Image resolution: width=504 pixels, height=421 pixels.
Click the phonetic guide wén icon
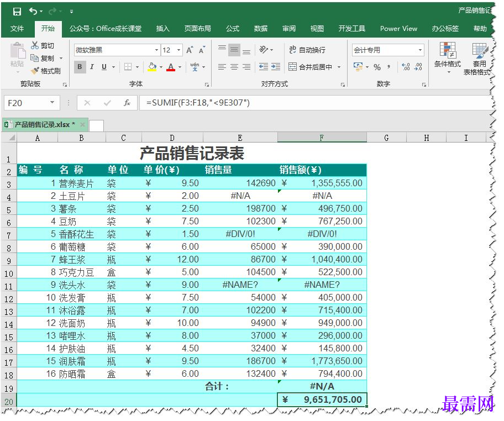(195, 67)
